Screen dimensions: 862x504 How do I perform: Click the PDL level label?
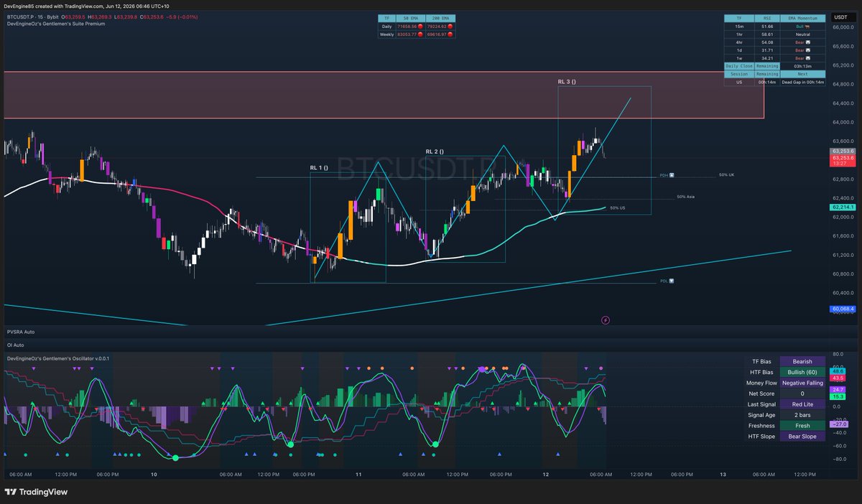tap(666, 281)
